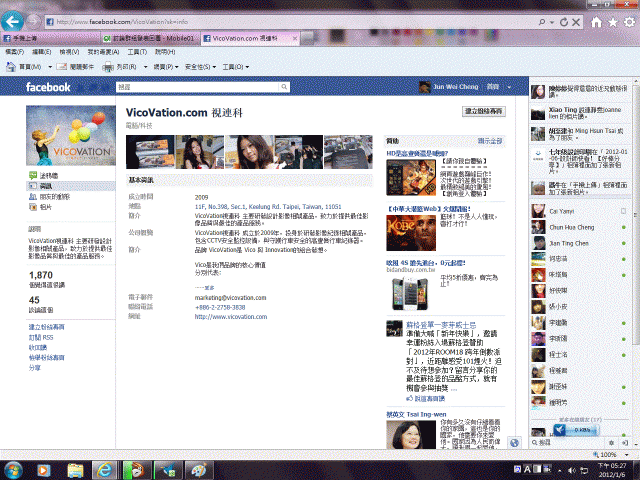Viewport: 640px width, 480px height.
Task: Open the iPhone ad thumbnail
Action: pyautogui.click(x=410, y=292)
